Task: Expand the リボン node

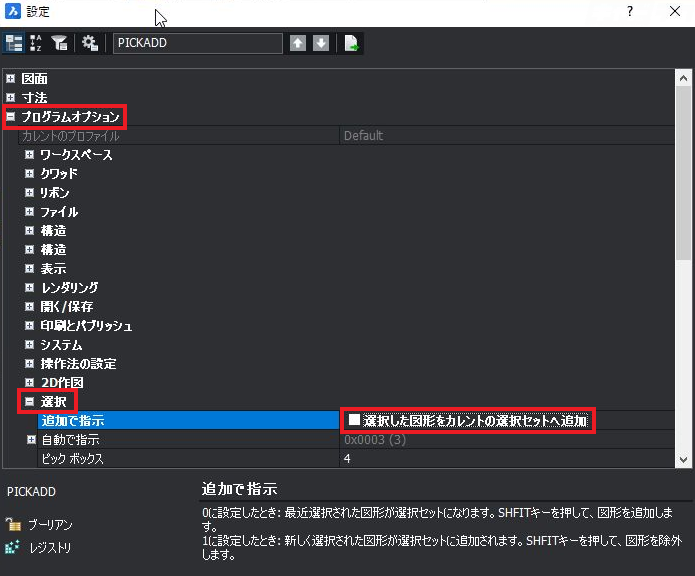Action: (29, 192)
